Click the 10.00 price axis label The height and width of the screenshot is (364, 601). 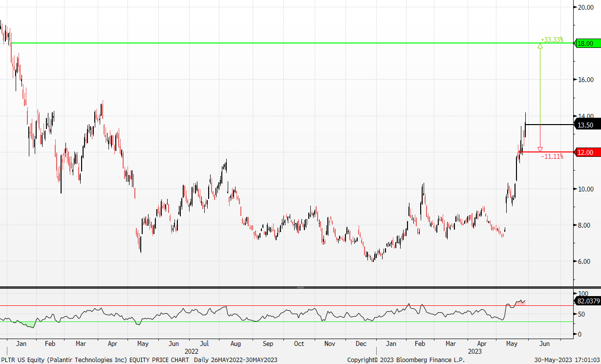(586, 189)
